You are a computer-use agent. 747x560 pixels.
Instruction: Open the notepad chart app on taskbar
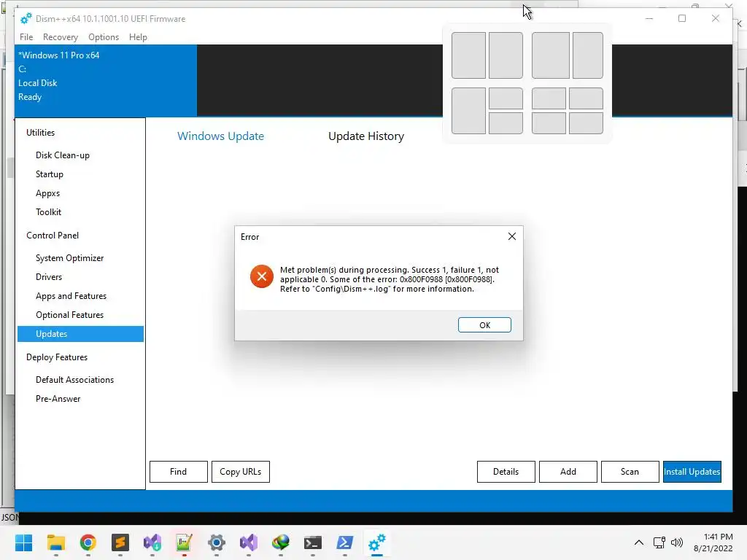tap(184, 542)
